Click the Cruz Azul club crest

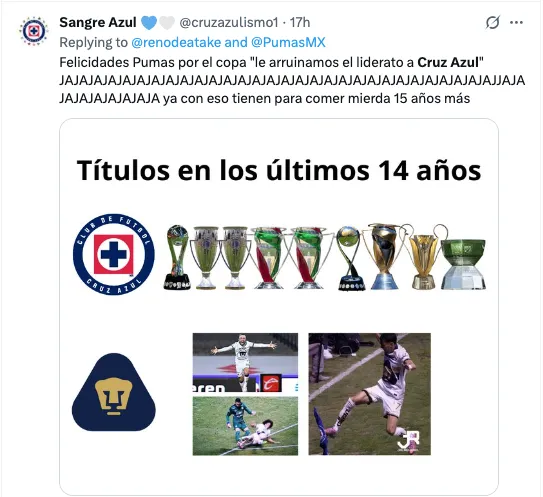tap(114, 254)
